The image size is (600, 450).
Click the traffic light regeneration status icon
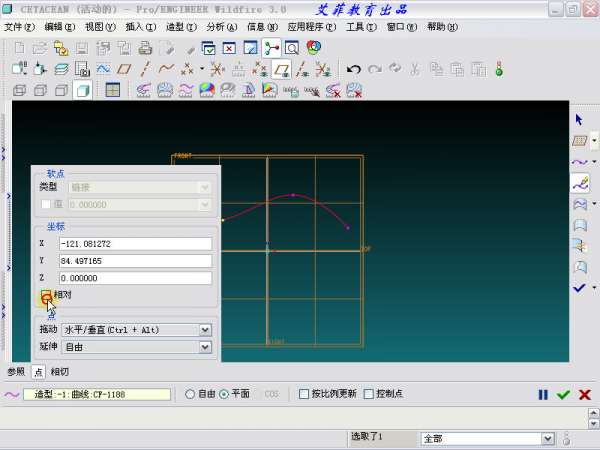coord(499,69)
